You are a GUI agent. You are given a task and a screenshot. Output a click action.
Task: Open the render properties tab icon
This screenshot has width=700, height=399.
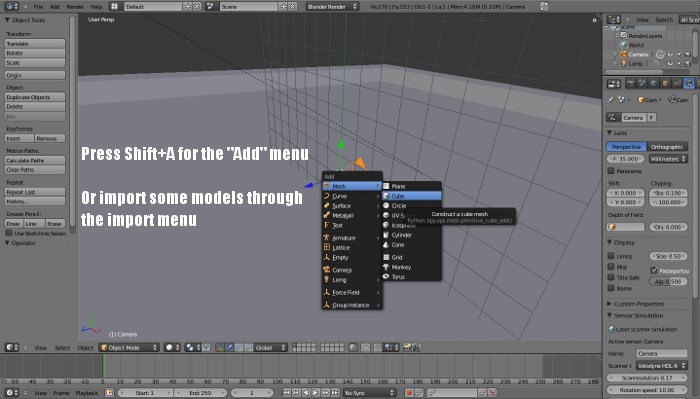coord(630,83)
